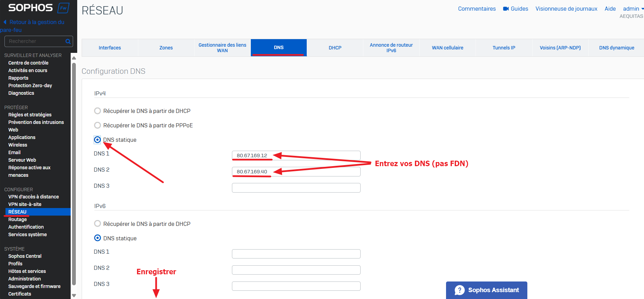Screen dimensions: 644x299
Task: Open Réponse active aux menaces
Action: (30, 171)
